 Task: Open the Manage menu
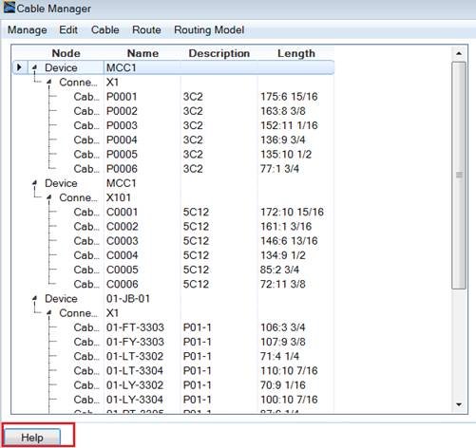[x=28, y=30]
